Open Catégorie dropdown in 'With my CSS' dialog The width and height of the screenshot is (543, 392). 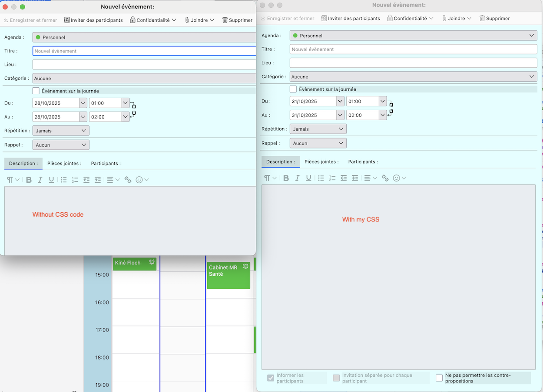[413, 76]
